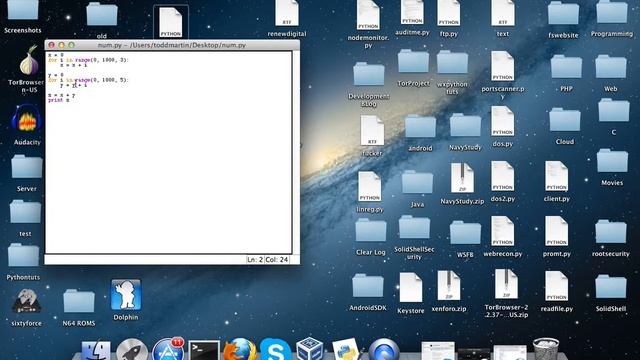The image size is (640, 360).
Task: Select the TorProject folder
Action: coord(413,61)
